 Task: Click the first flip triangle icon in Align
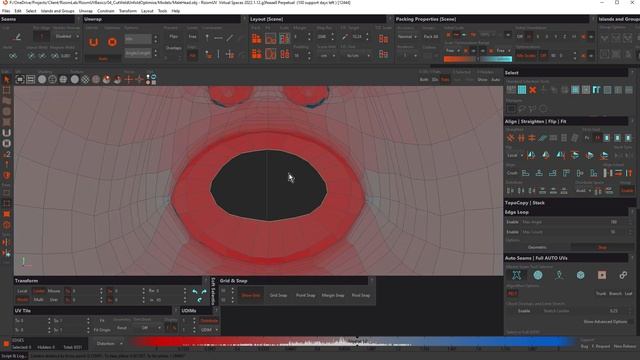point(531,155)
